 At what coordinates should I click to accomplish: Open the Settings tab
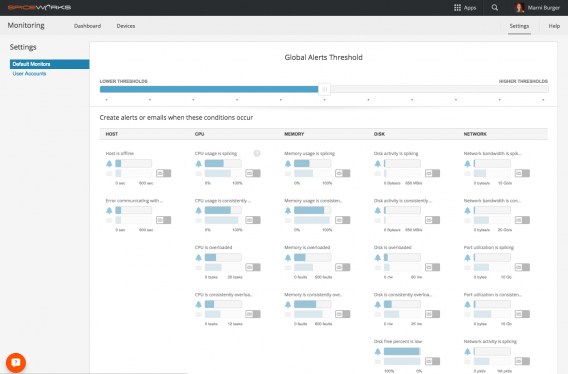[x=519, y=26]
